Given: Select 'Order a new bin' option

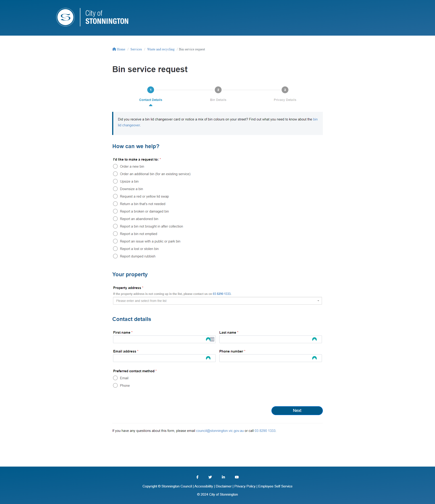Looking at the screenshot, I should pos(115,166).
